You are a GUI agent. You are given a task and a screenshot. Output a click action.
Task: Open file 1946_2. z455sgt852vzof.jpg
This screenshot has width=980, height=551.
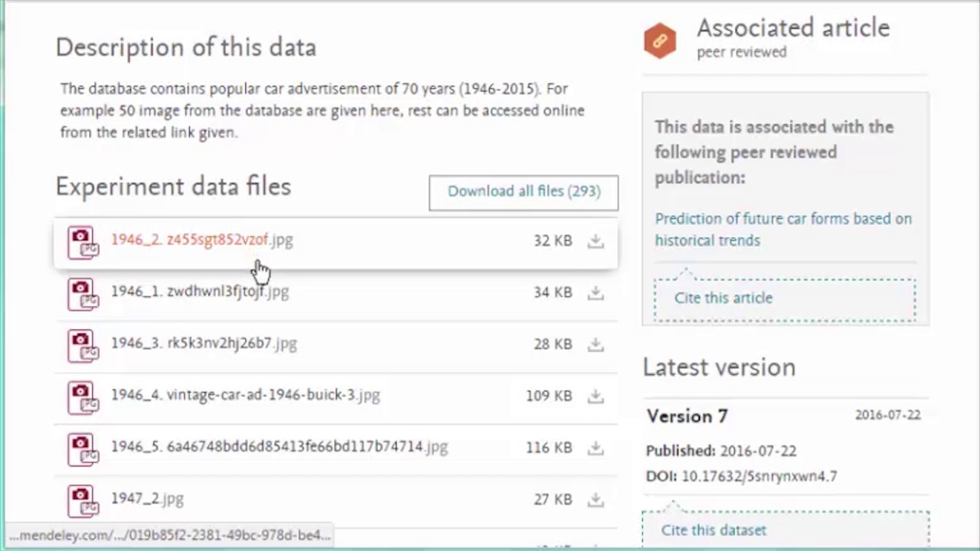(202, 240)
